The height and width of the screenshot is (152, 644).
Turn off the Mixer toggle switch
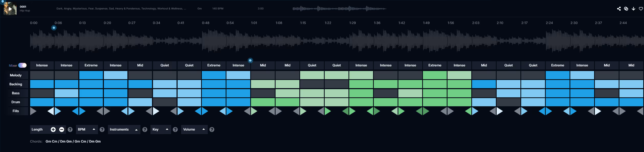(22, 65)
